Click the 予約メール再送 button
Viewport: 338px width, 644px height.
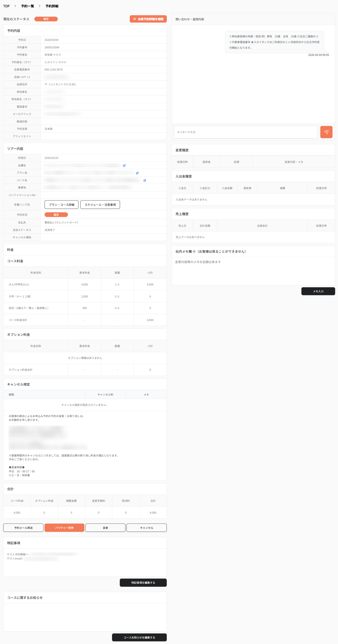pos(23,528)
